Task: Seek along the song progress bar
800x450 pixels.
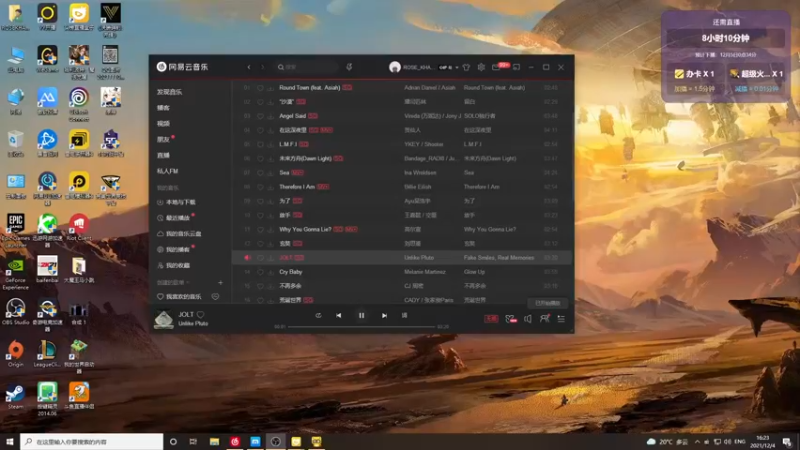Action: click(362, 327)
